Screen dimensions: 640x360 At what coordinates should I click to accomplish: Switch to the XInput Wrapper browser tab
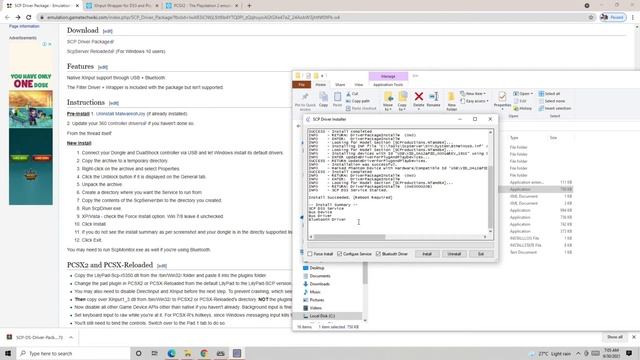[x=122, y=6]
